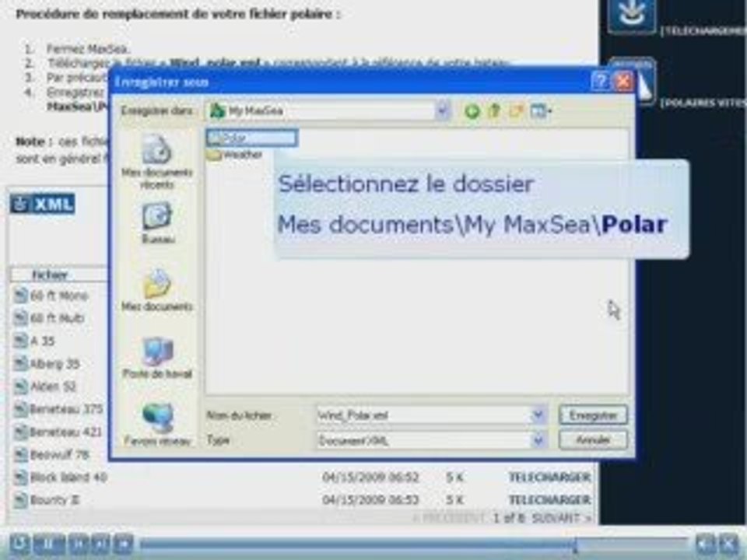
Task: Select Poste de travail in places bar
Action: pos(157,358)
